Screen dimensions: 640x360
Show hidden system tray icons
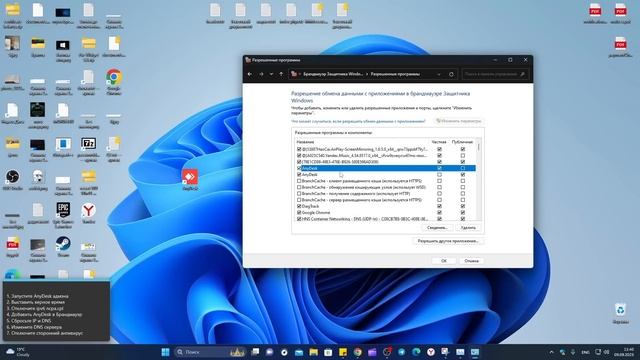(x=551, y=352)
